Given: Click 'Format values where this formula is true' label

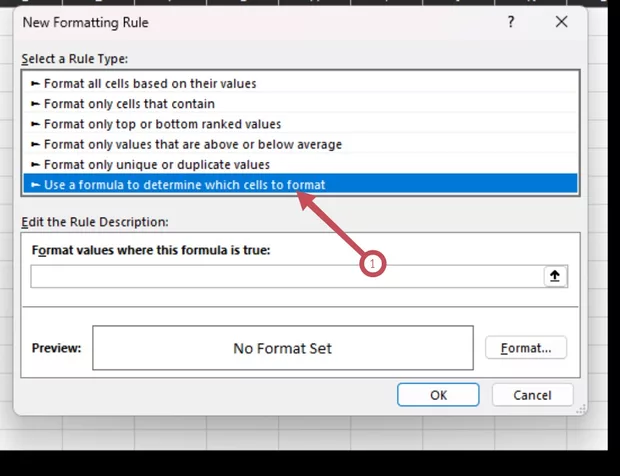Looking at the screenshot, I should click(x=151, y=250).
